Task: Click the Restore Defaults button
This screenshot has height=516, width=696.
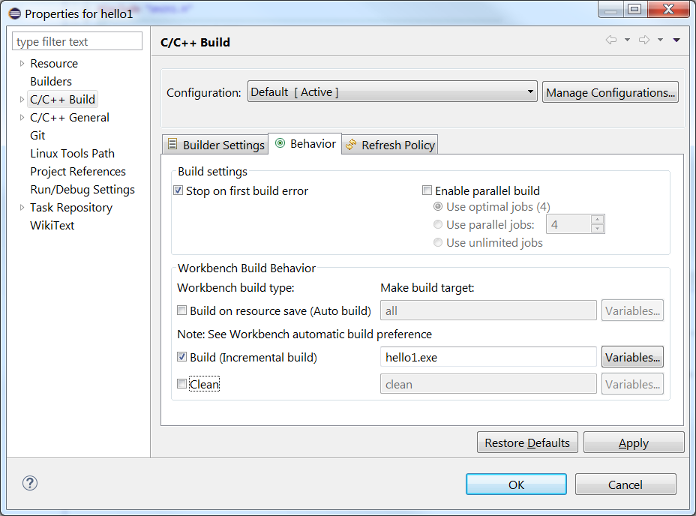Action: 527,442
